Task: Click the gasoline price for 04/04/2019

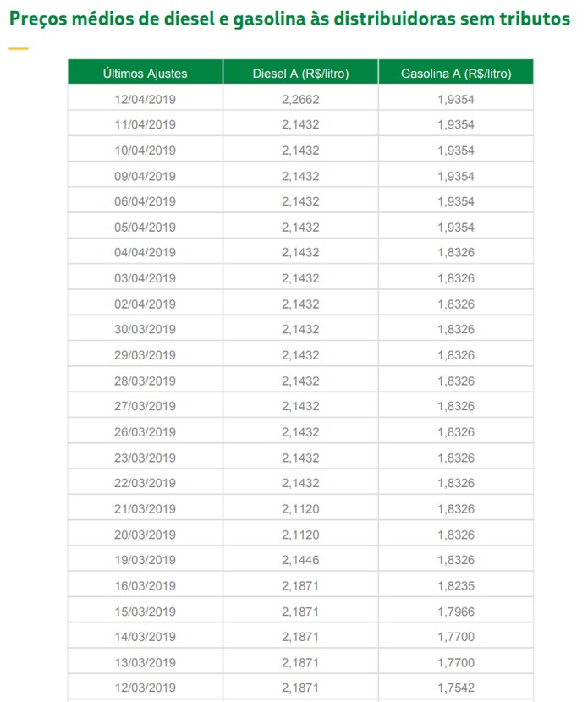Action: [x=456, y=252]
